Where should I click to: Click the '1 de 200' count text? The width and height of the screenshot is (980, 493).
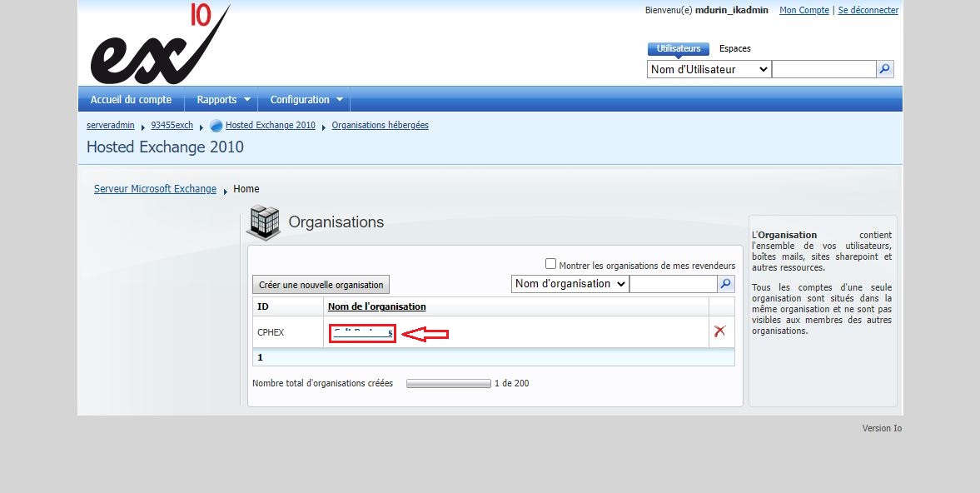(x=511, y=383)
